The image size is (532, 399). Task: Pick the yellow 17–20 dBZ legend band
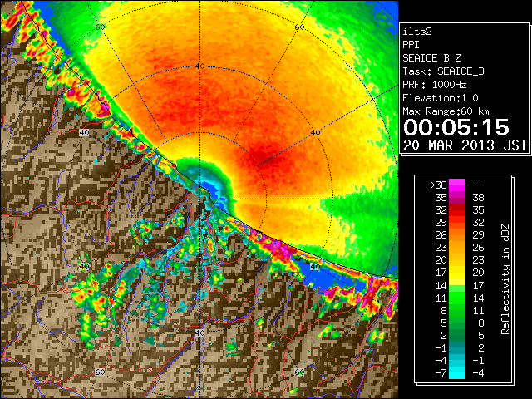click(457, 273)
